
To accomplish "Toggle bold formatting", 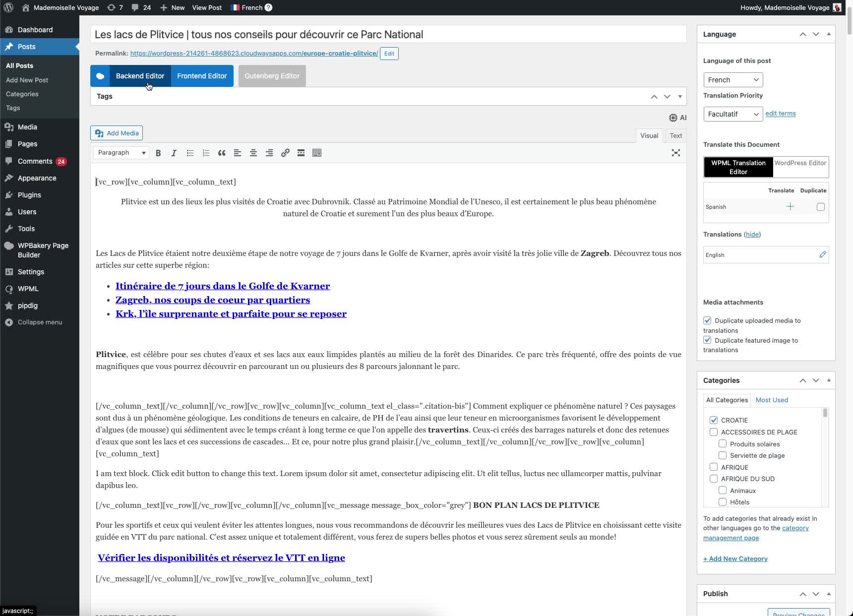I will pyautogui.click(x=158, y=153).
